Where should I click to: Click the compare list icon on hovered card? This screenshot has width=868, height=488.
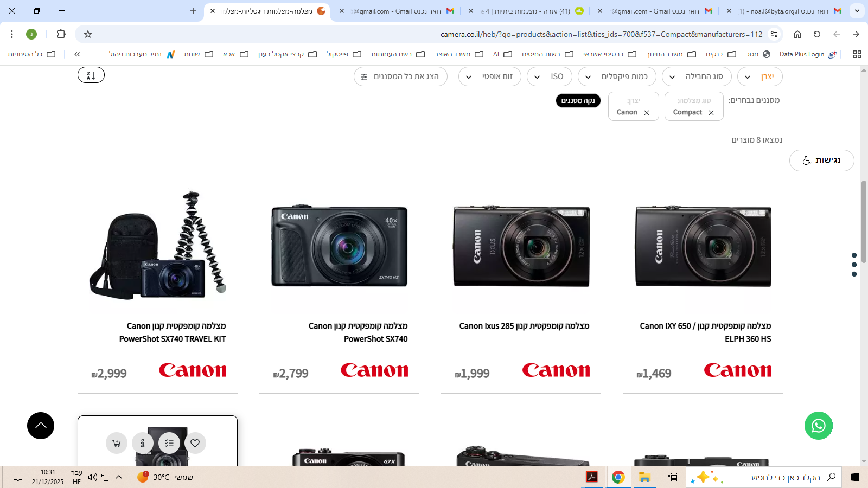click(x=169, y=443)
